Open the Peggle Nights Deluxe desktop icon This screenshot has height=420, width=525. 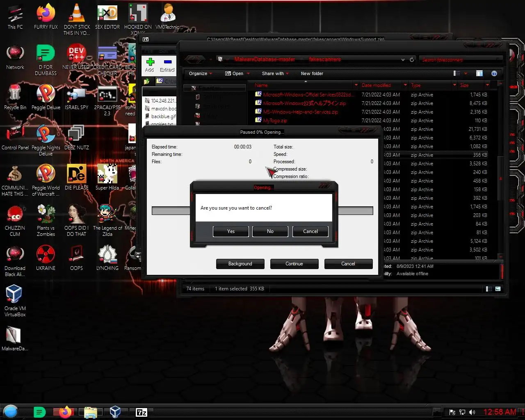pyautogui.click(x=46, y=141)
